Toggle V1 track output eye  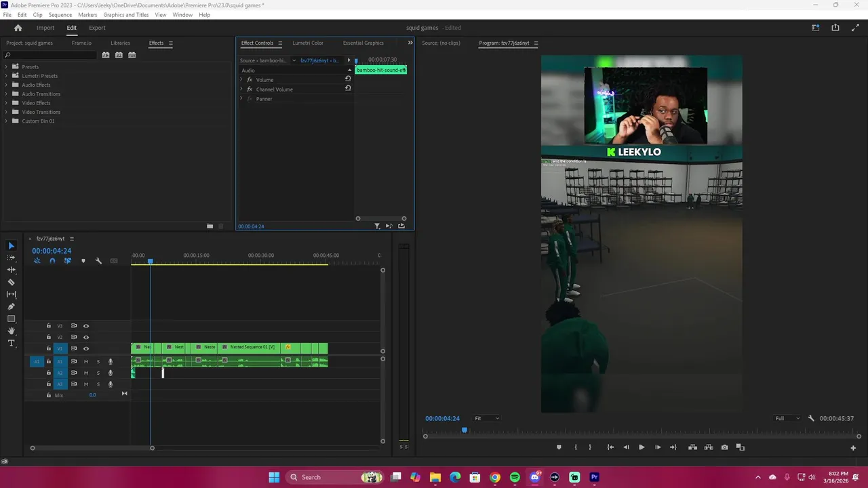85,348
